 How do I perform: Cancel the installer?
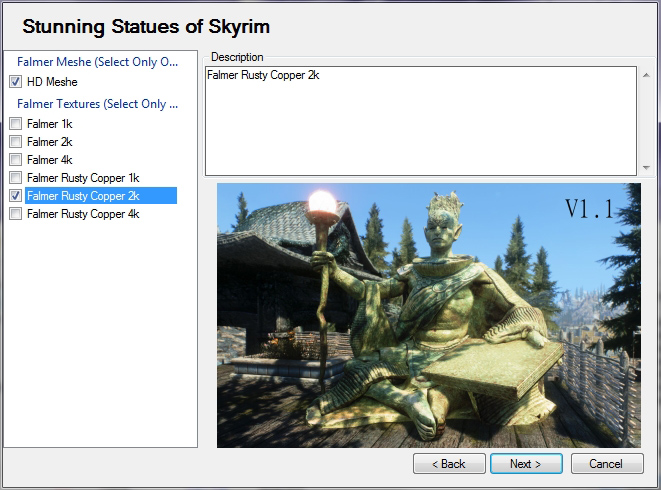(607, 464)
